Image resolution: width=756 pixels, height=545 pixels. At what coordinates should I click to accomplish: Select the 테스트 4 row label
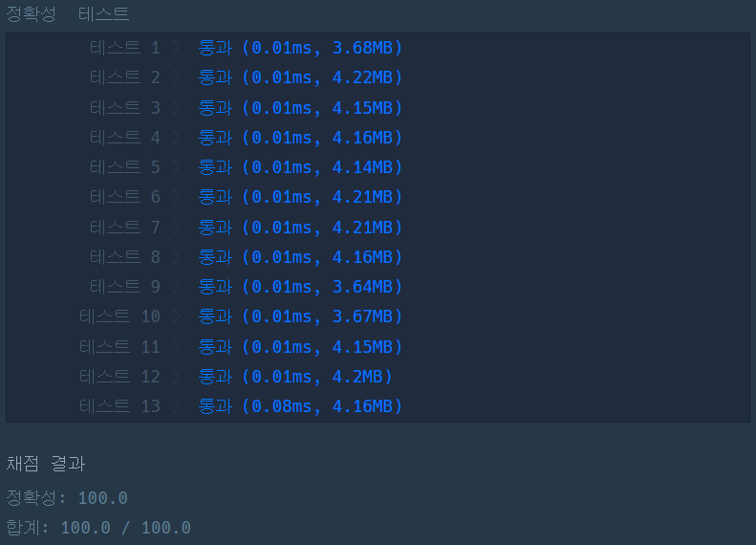125,138
